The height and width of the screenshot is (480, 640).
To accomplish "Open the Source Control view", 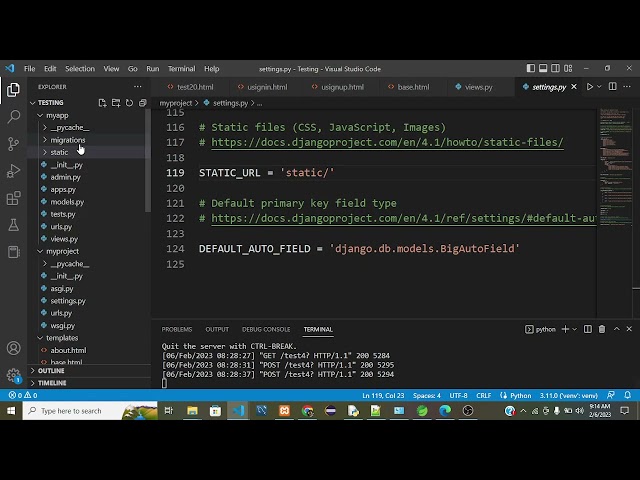I will click(13, 144).
